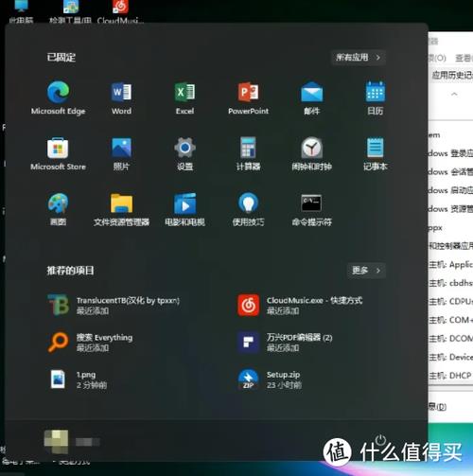Image resolution: width=473 pixels, height=476 pixels.
Task: Select the 主机: DHCP row in Task Manager
Action: coord(450,376)
